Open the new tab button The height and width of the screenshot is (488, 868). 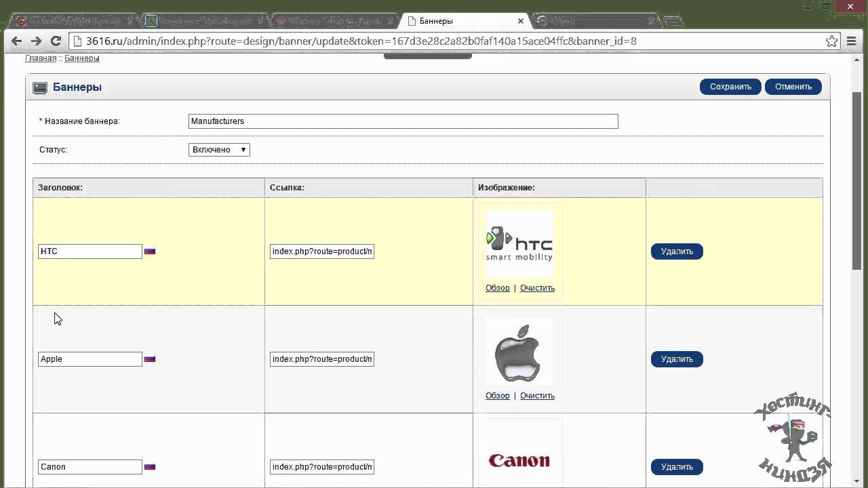click(672, 21)
